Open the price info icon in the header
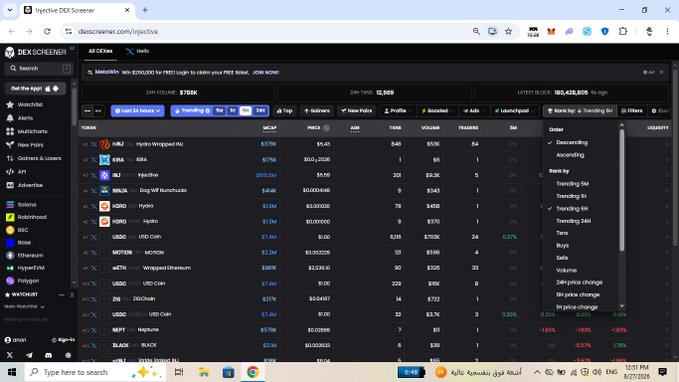This screenshot has height=382, width=679. coord(327,128)
